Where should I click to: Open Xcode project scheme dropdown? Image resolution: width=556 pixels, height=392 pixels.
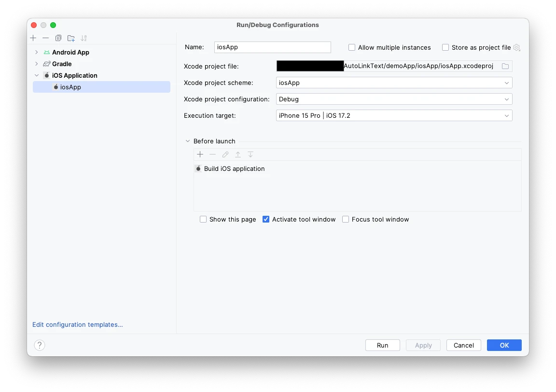click(394, 83)
